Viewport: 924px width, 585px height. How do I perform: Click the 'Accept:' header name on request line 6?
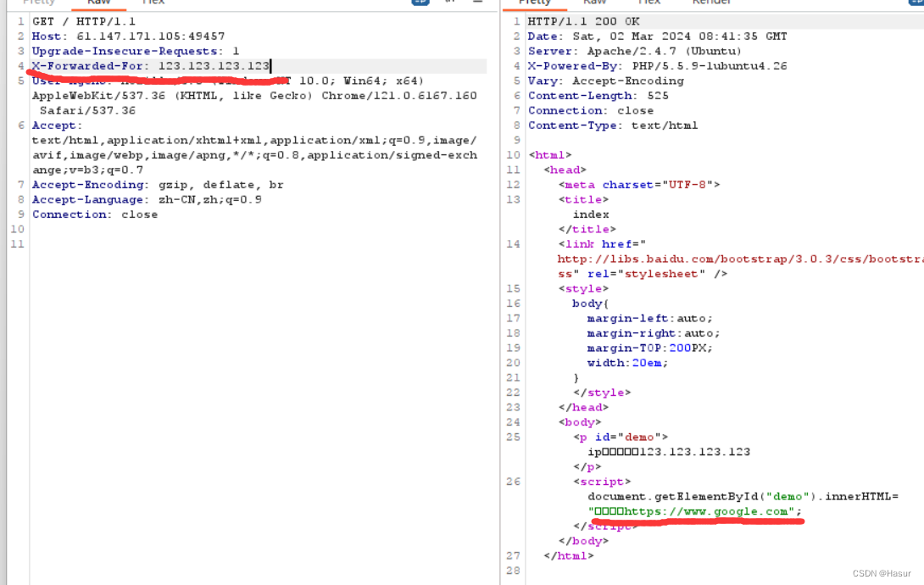(57, 125)
